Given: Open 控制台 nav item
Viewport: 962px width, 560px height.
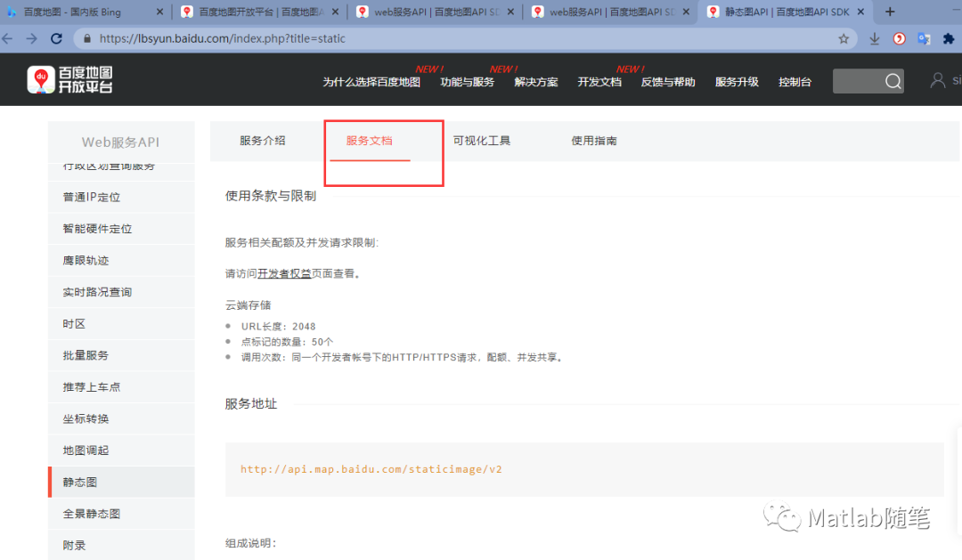Looking at the screenshot, I should point(795,82).
